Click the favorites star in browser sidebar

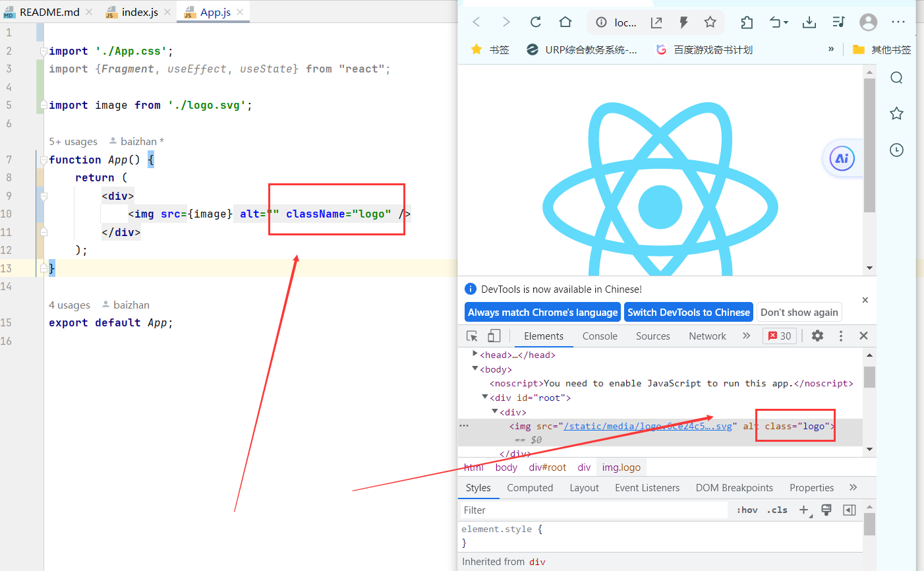pos(896,113)
